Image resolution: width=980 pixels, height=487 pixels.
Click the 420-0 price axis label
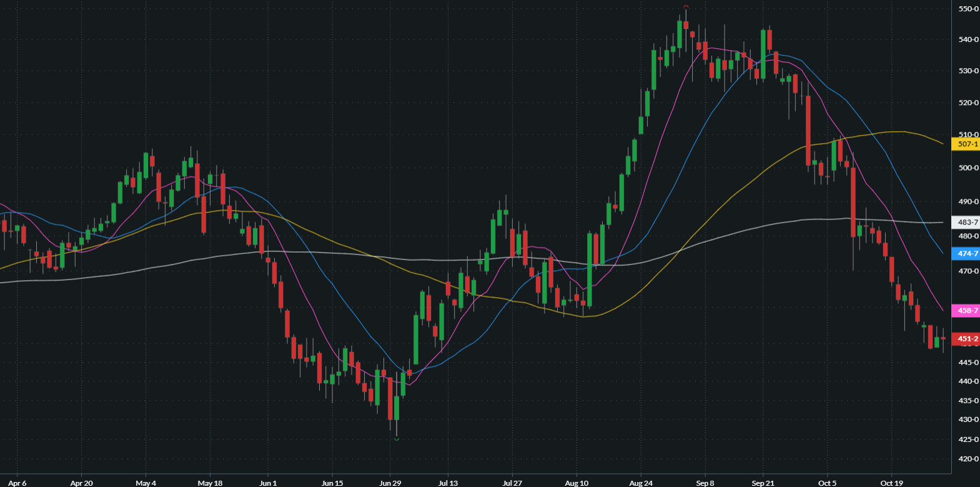[968, 459]
